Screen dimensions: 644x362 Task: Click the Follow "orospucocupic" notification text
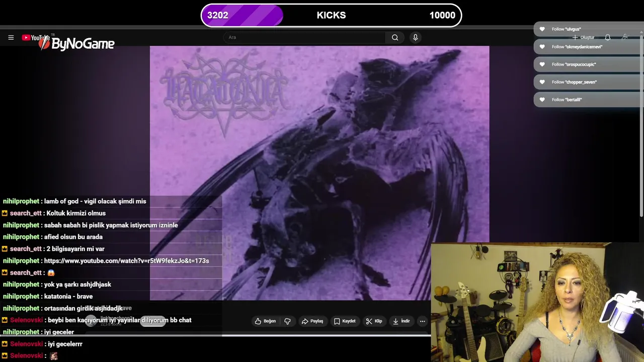[x=574, y=64]
